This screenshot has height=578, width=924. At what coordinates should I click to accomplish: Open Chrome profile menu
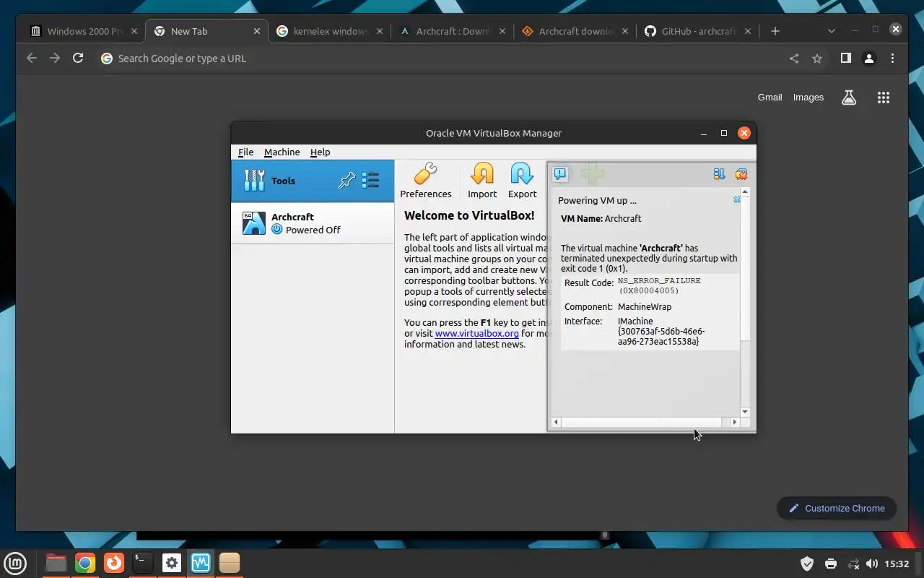tap(869, 59)
